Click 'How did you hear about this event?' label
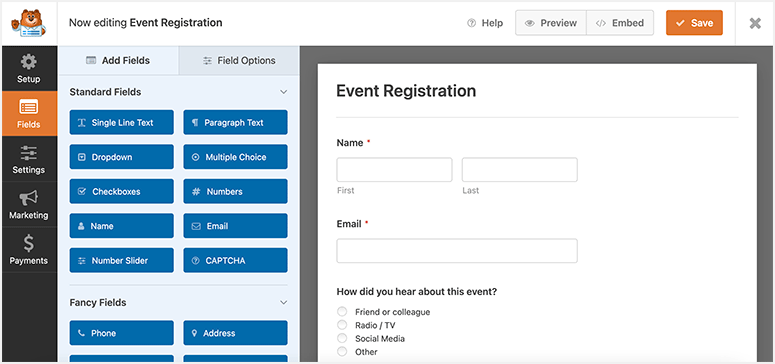The width and height of the screenshot is (775, 364). coord(417,291)
